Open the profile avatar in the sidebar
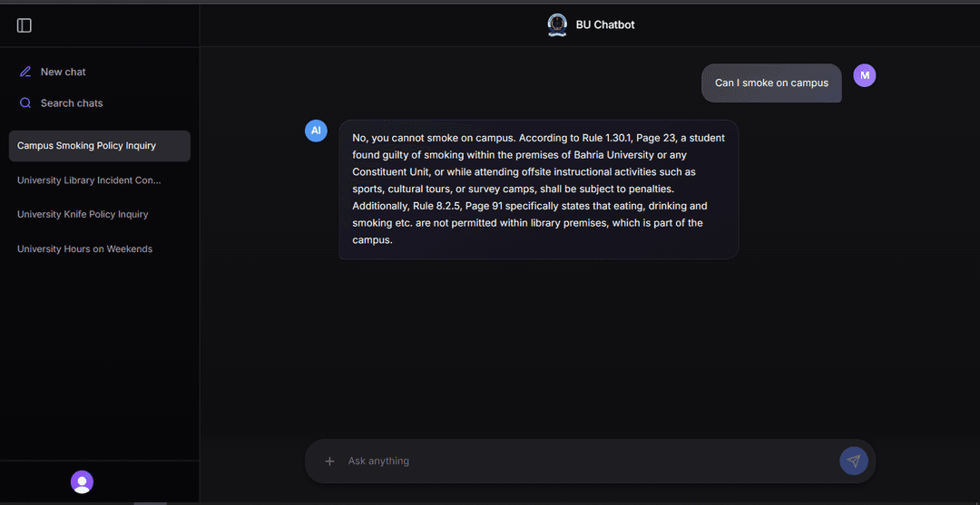 pos(82,482)
